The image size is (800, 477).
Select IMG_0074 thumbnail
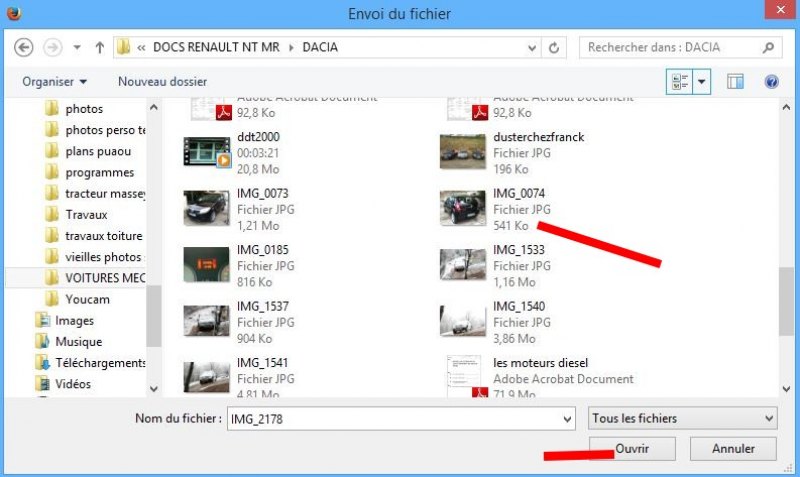click(x=463, y=209)
